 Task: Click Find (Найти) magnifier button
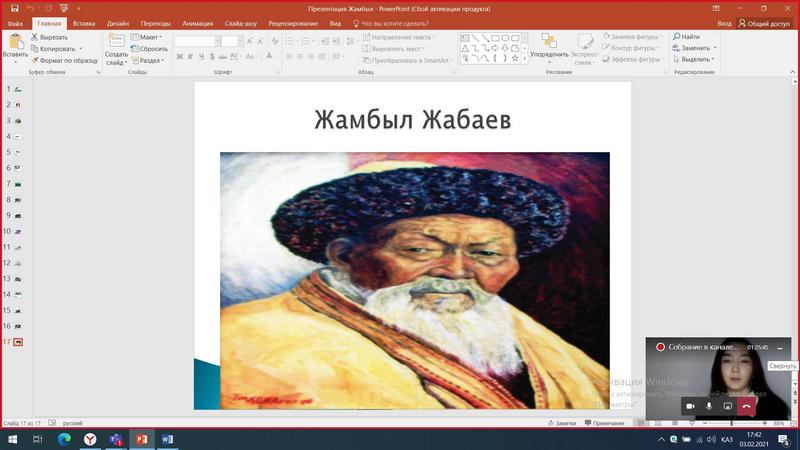click(x=686, y=37)
